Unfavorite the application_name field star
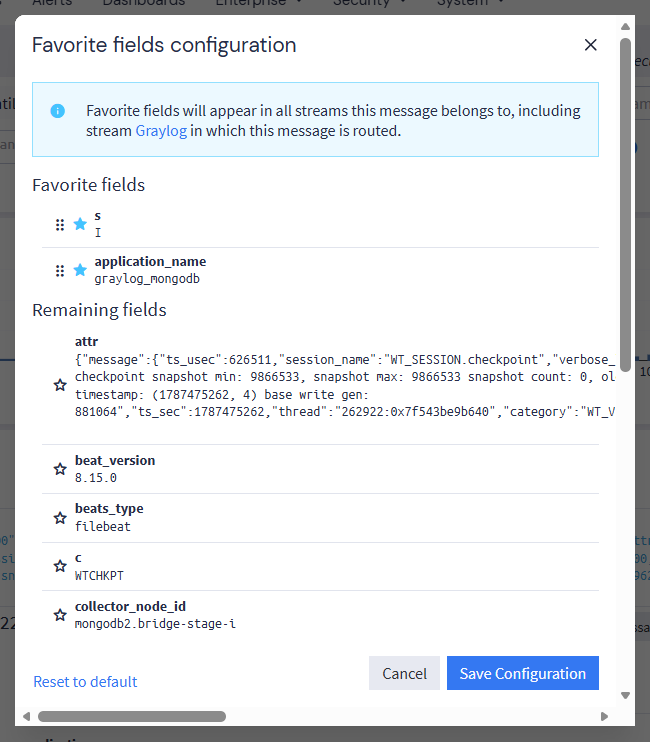 (x=80, y=270)
